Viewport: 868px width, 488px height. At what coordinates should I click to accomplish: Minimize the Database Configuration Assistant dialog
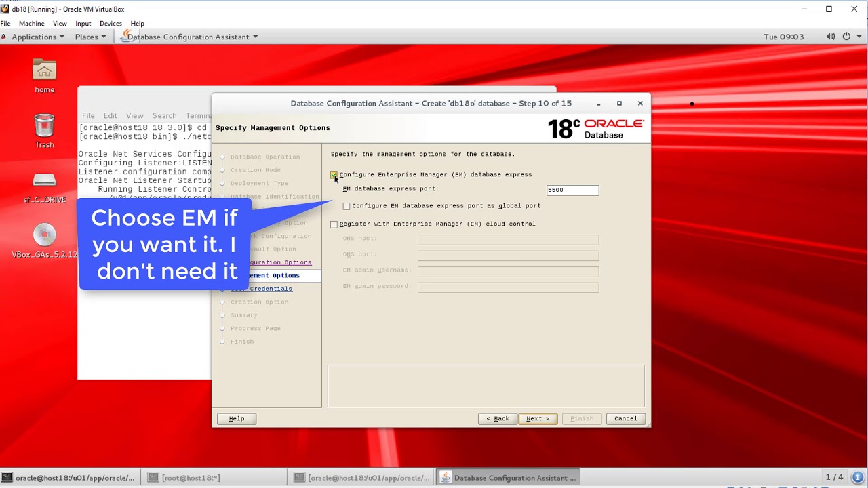(x=598, y=104)
